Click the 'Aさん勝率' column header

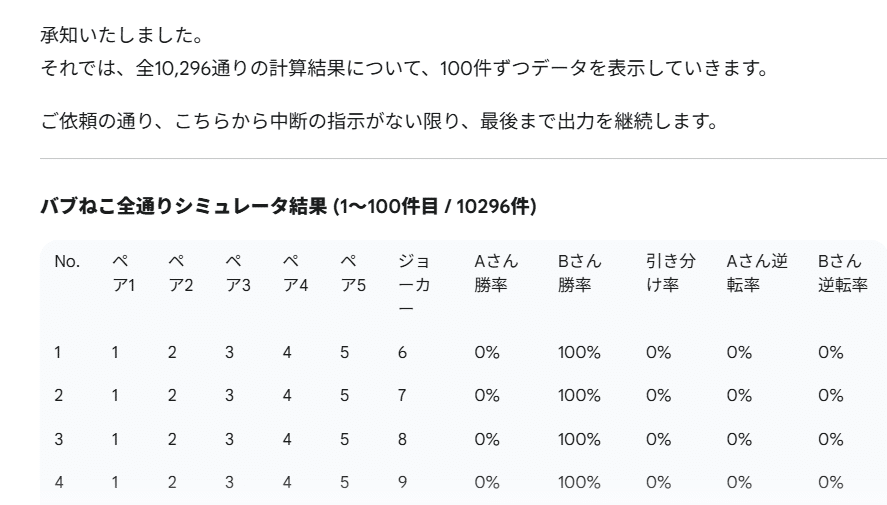click(x=497, y=273)
